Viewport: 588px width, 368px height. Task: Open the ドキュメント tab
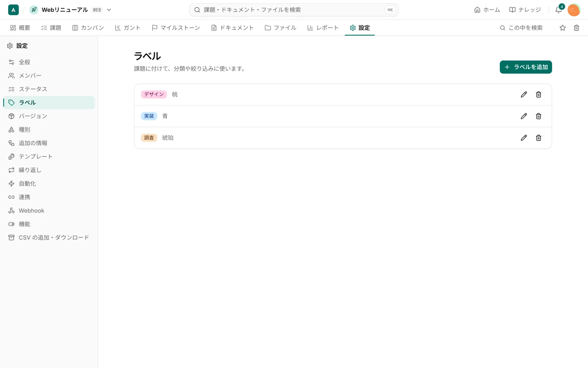tap(232, 28)
